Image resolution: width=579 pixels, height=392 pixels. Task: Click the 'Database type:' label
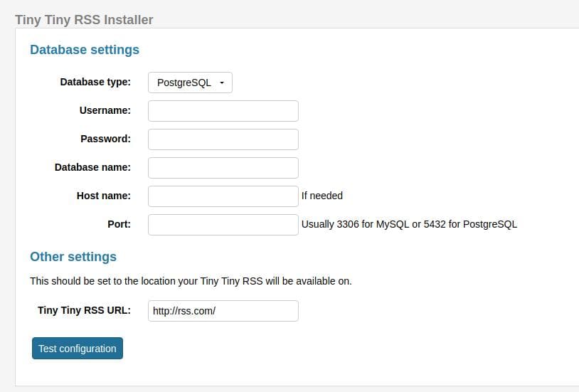click(95, 82)
